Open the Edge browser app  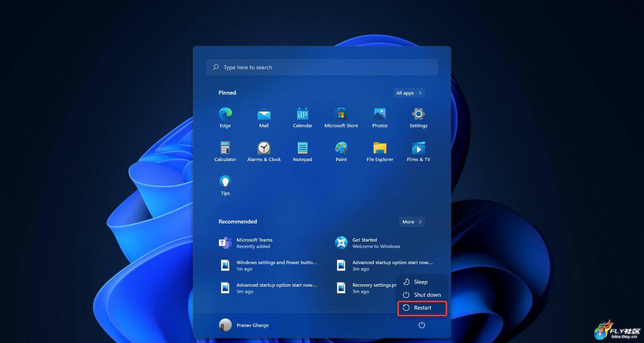(225, 118)
